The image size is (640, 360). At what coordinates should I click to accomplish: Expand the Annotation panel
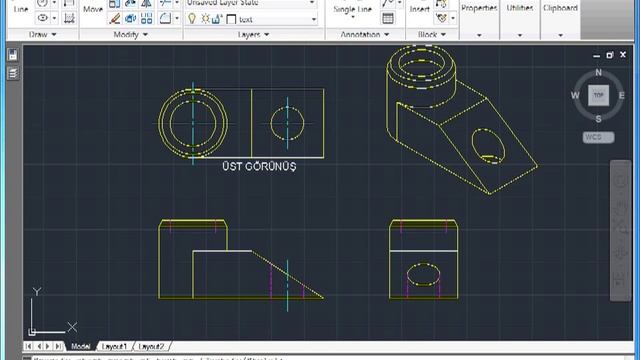[365, 35]
